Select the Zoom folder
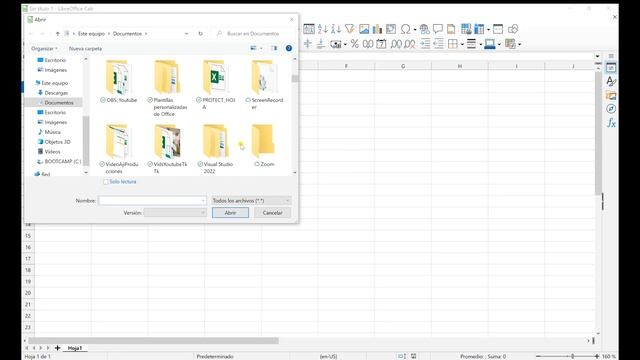 pyautogui.click(x=264, y=145)
